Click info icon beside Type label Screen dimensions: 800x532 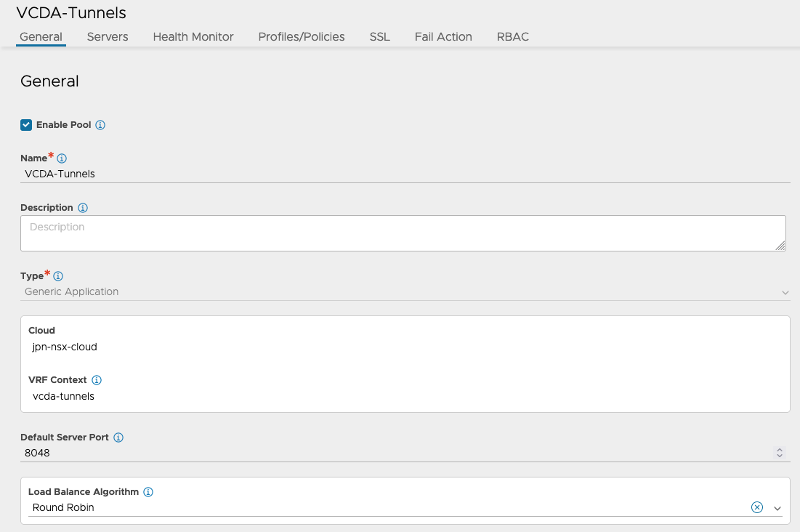pyautogui.click(x=58, y=276)
